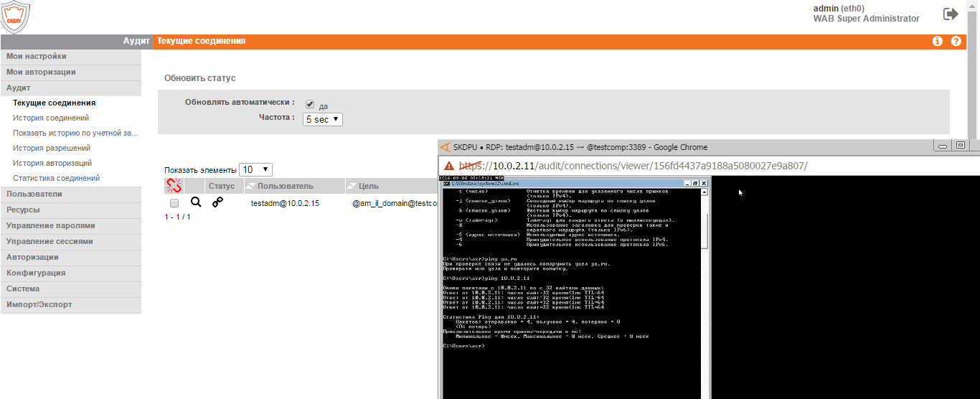Viewport: 980px width, 399px height.
Task: Expand the 'Управление сессиями' menu section
Action: 70,241
